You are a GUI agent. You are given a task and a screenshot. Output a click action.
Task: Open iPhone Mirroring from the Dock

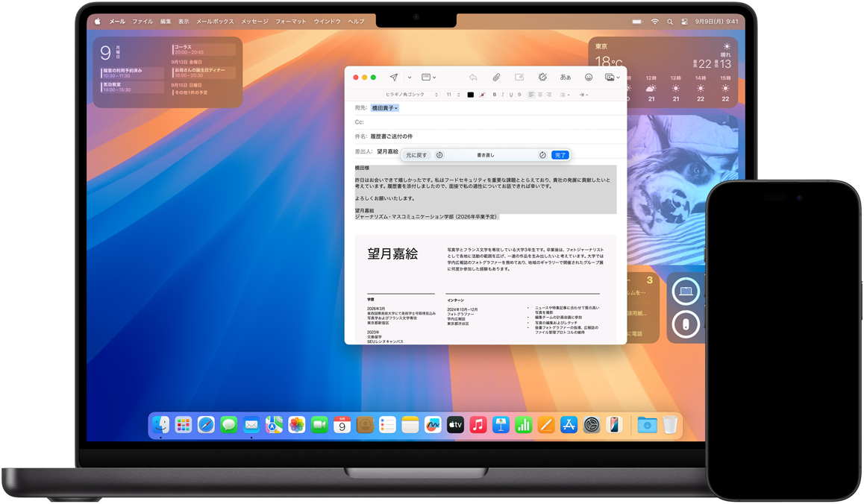pyautogui.click(x=614, y=425)
